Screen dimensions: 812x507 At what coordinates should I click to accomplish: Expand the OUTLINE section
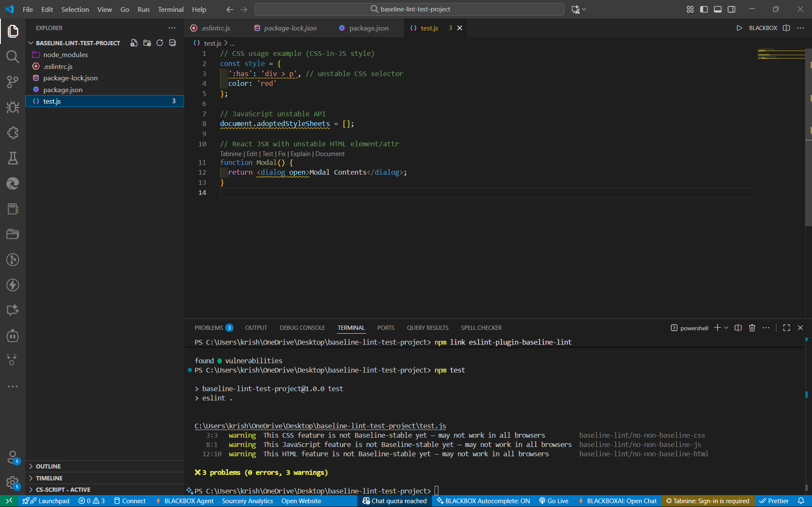[x=48, y=466]
